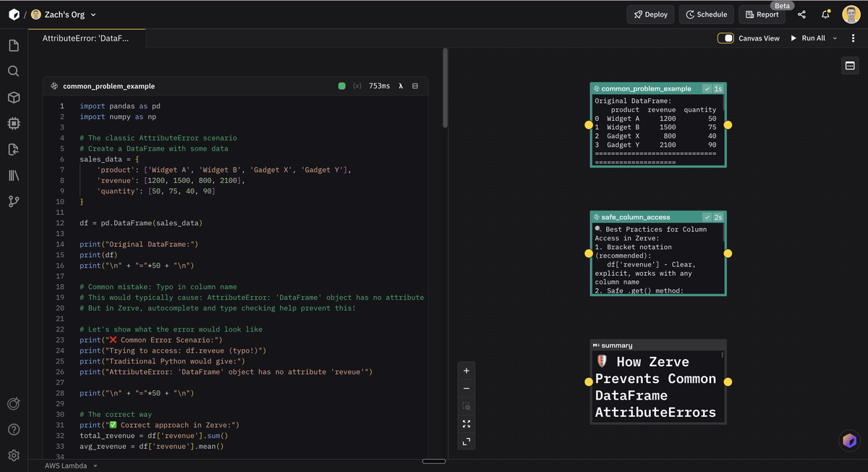Click the Python icon beside common_problem_example title
The image size is (868, 472).
[x=54, y=86]
